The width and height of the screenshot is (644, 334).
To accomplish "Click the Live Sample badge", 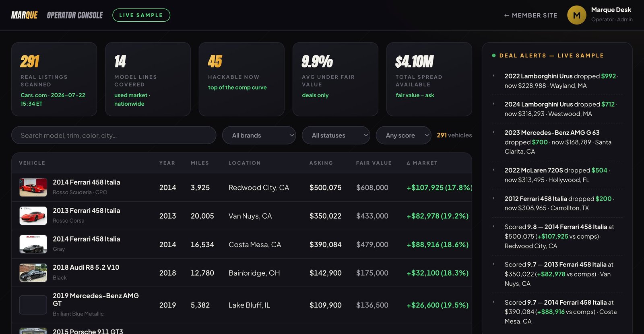I will coord(141,15).
